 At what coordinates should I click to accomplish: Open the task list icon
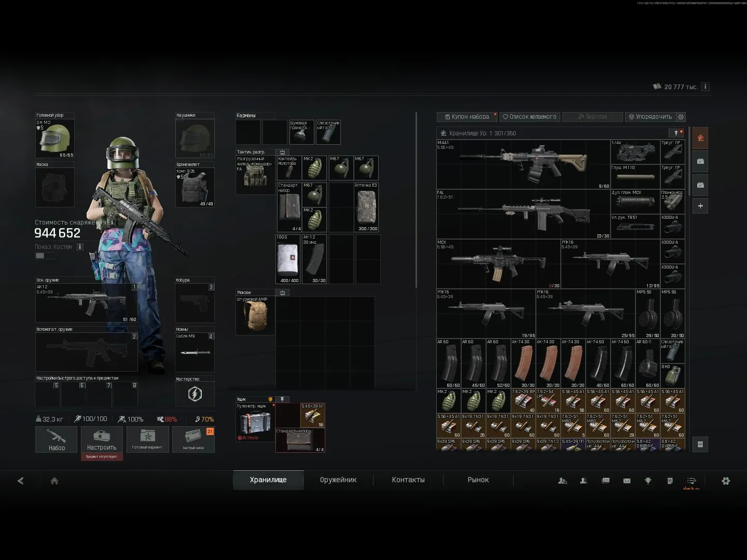tap(691, 481)
